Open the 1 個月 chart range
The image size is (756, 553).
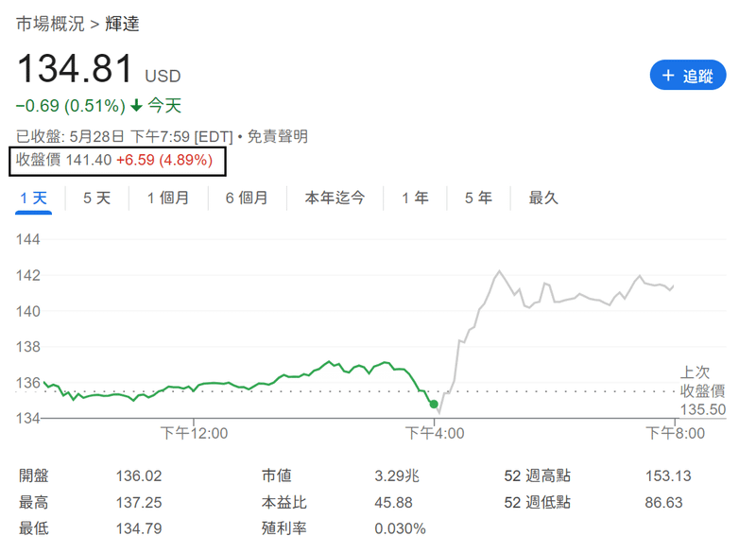[167, 198]
